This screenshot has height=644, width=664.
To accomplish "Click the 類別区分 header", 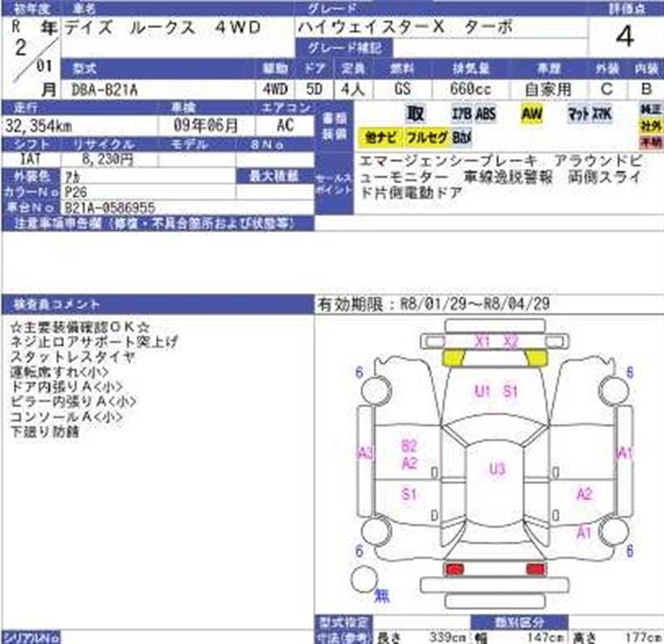I will click(520, 622).
